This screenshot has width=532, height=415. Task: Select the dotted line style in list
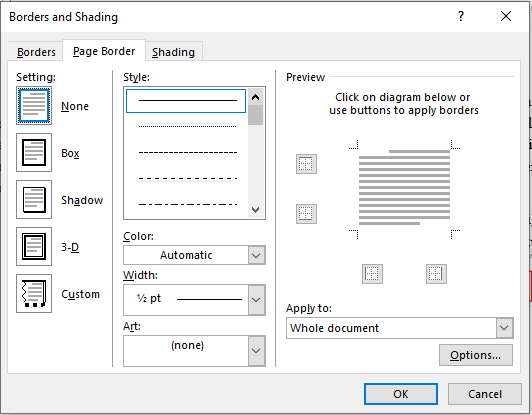(x=187, y=127)
